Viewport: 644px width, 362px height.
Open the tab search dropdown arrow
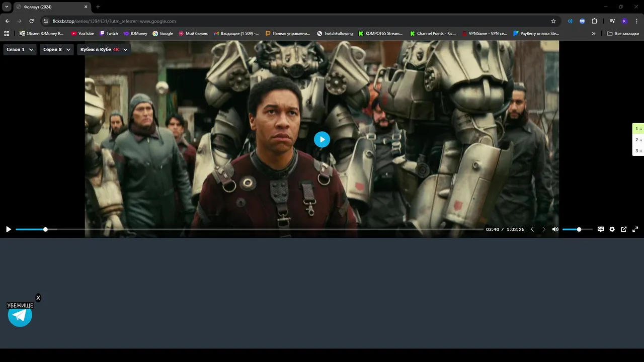7,7
